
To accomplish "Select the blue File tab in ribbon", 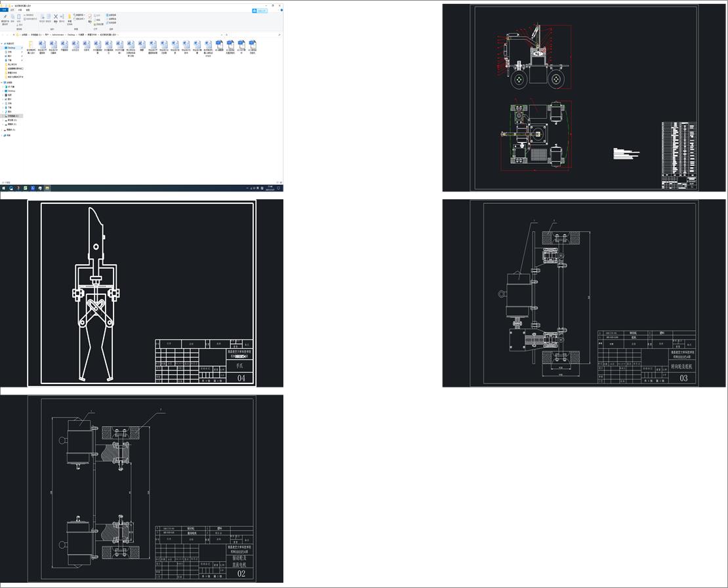I will 4,10.
